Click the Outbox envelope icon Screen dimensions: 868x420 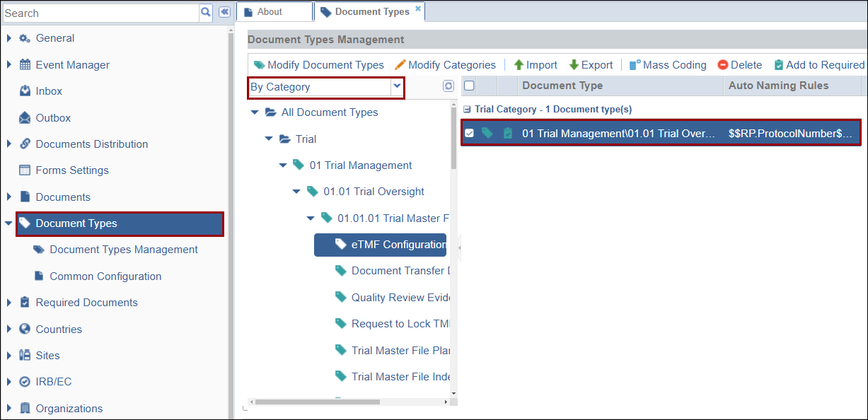[x=25, y=117]
